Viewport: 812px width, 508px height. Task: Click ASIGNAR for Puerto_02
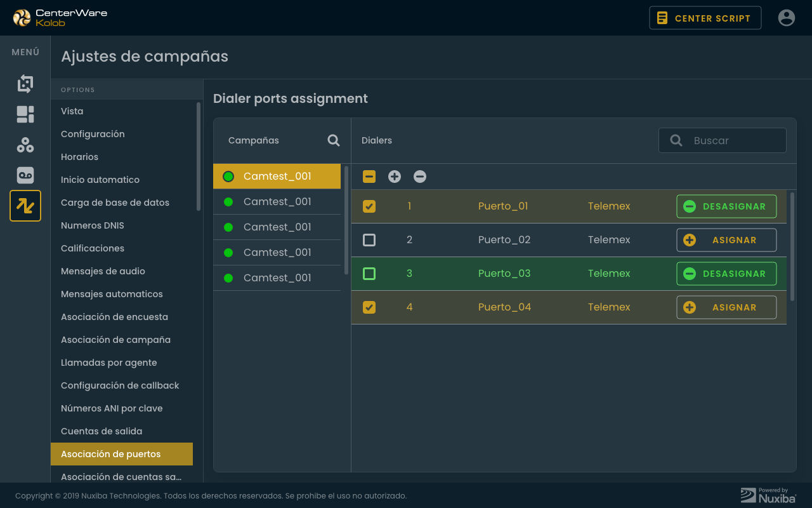point(726,240)
